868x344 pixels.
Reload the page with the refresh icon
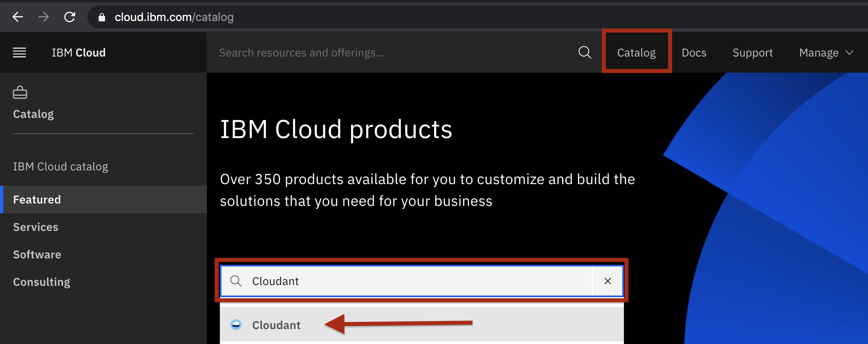tap(70, 17)
